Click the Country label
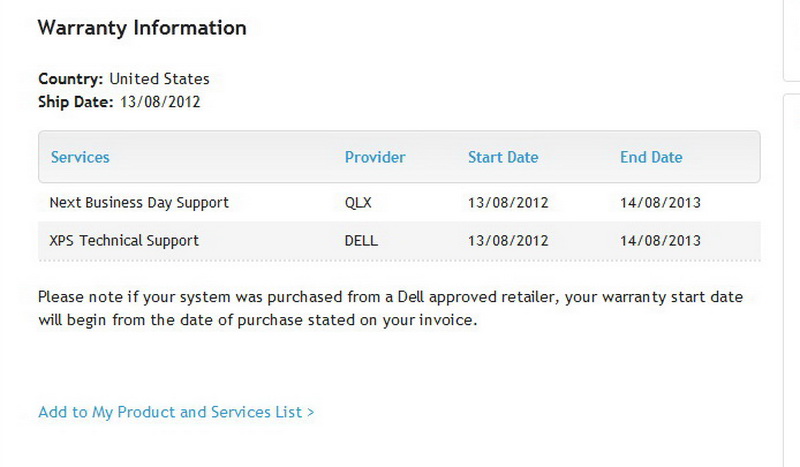This screenshot has width=800, height=467. pyautogui.click(x=71, y=79)
